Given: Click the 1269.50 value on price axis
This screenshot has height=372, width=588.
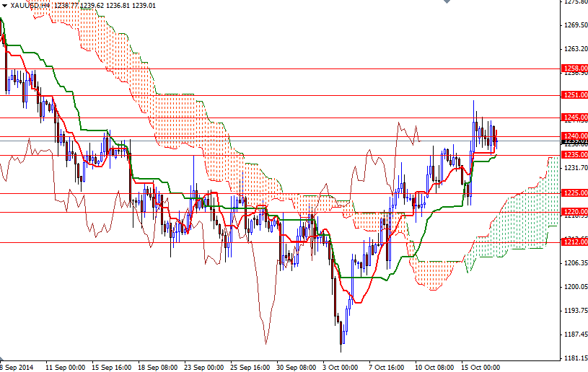Looking at the screenshot, I should tap(574, 25).
